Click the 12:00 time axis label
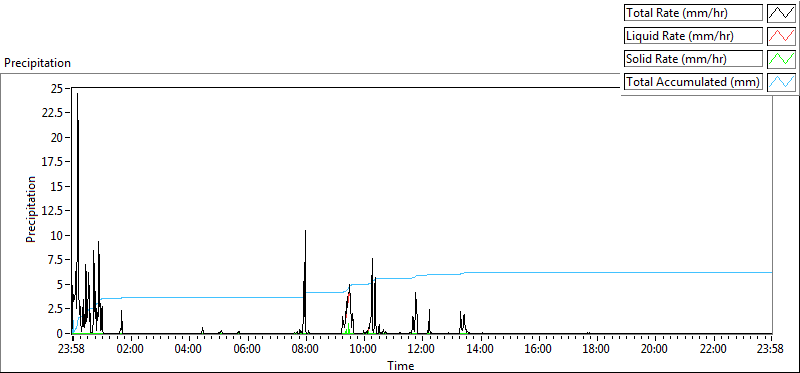 point(422,350)
